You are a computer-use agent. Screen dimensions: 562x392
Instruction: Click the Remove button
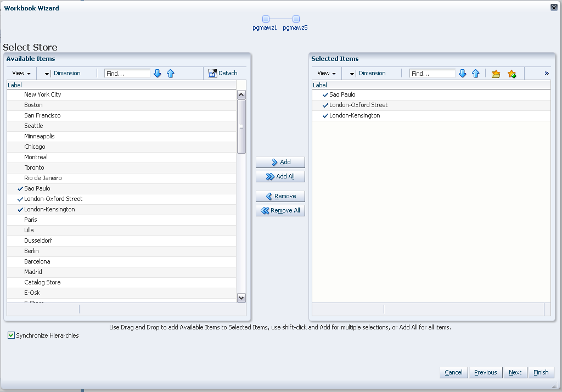click(280, 196)
